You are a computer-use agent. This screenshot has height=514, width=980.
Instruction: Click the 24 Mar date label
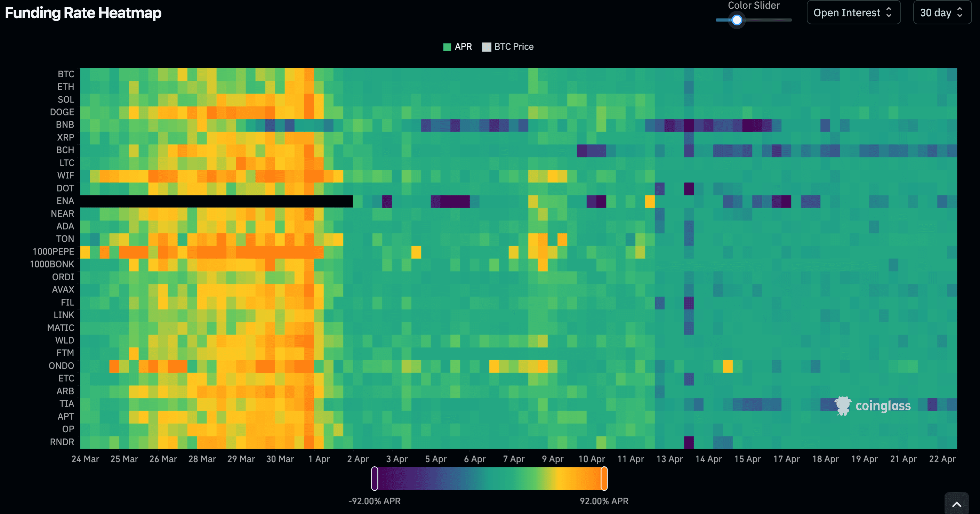(x=85, y=459)
